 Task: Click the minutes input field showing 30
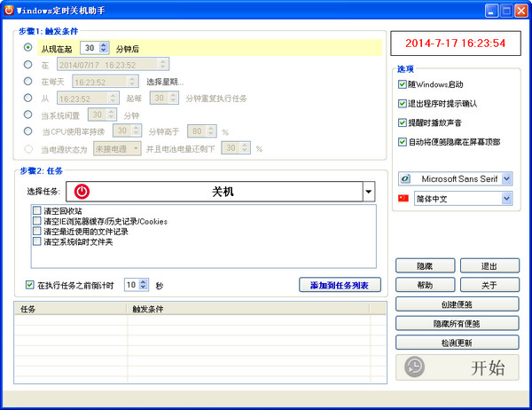(90, 48)
